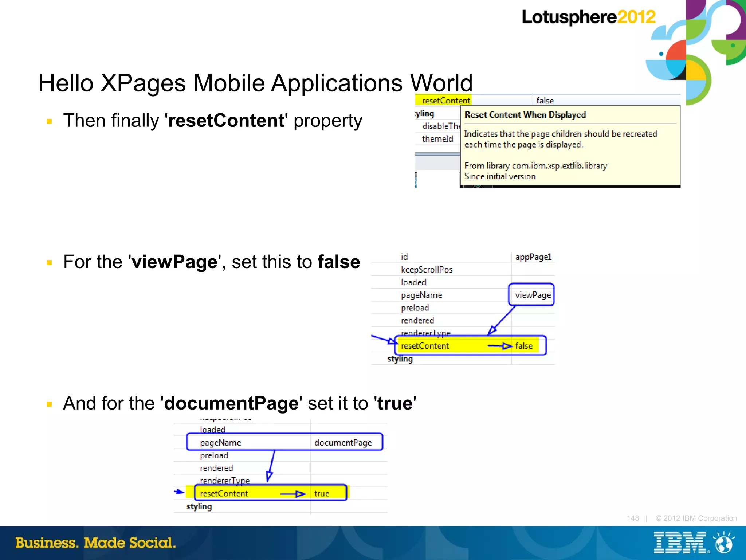Click the styling category in the documentPage panel
The height and width of the screenshot is (560, 746).
(x=199, y=506)
